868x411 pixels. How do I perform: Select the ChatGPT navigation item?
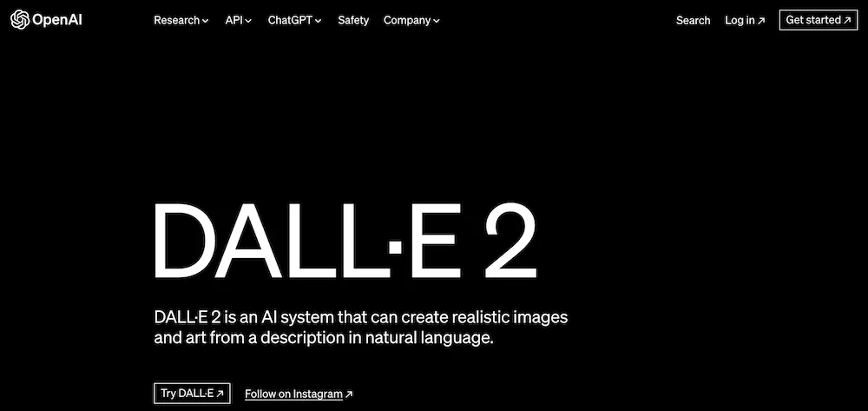coord(290,21)
